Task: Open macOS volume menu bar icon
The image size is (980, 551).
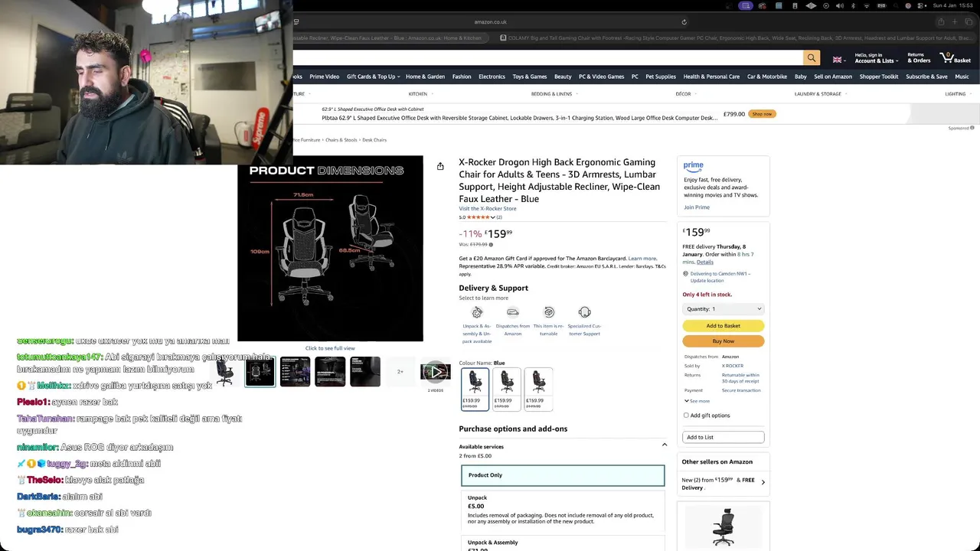Action: click(840, 5)
